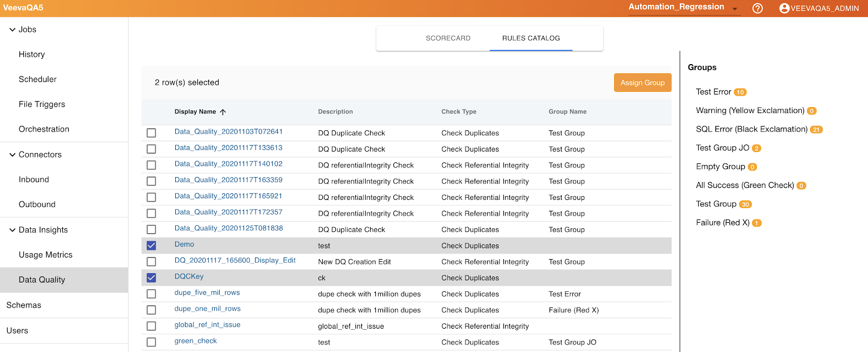Image resolution: width=868 pixels, height=352 pixels.
Task: Click the SQL Error group count badge
Action: 816,130
